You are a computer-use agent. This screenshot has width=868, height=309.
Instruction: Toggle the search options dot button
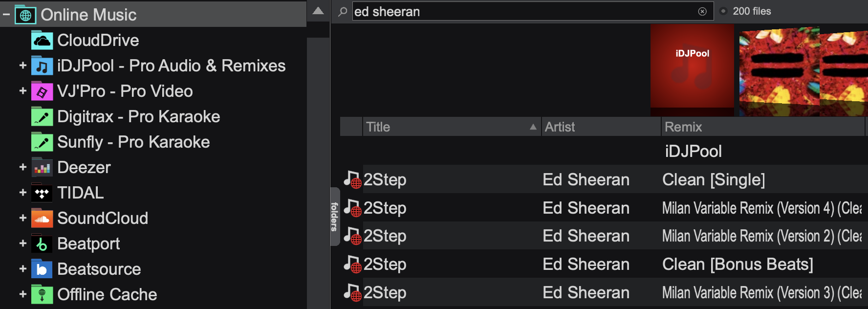click(x=723, y=11)
